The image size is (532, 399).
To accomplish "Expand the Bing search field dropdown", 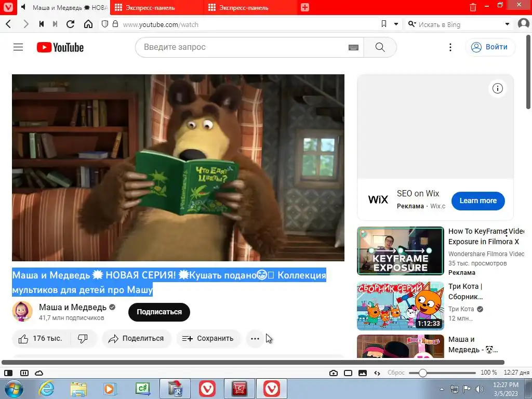I will click(x=507, y=24).
